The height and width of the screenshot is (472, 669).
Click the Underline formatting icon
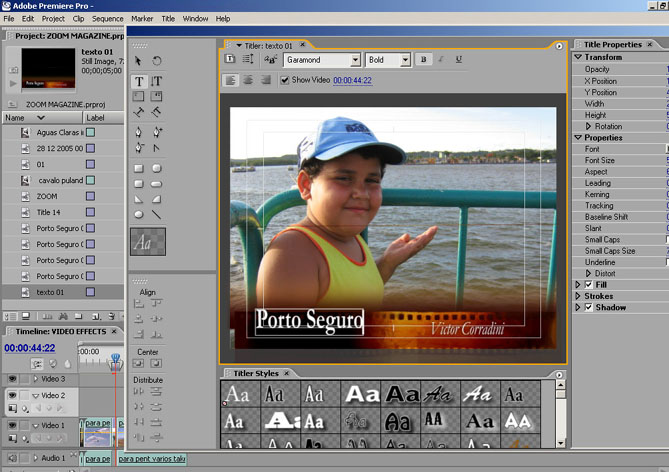458,60
